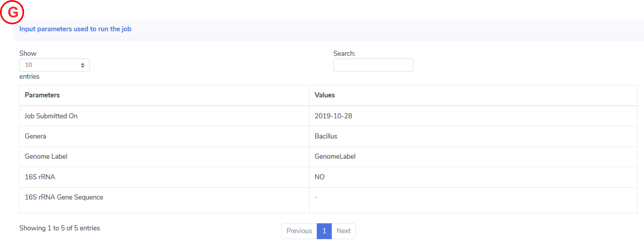Select the 'Genera' parameter cell
Image resolution: width=644 pixels, height=251 pixels.
tap(164, 136)
